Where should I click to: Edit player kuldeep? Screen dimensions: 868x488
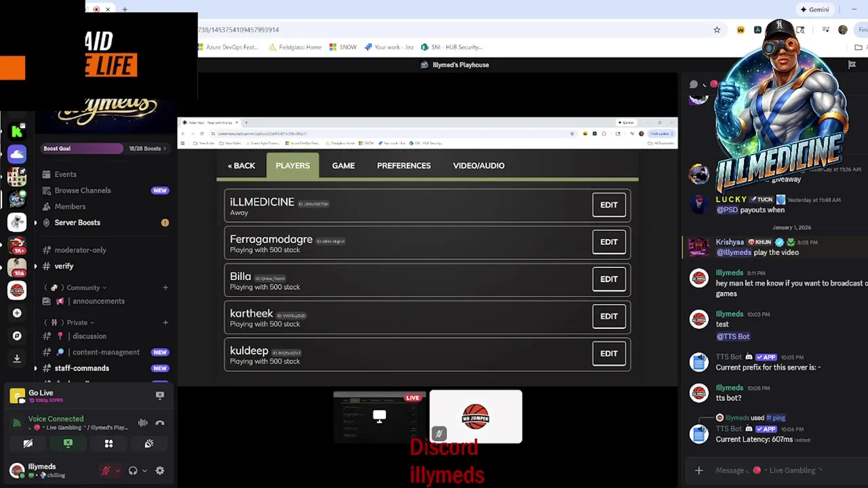tap(609, 353)
